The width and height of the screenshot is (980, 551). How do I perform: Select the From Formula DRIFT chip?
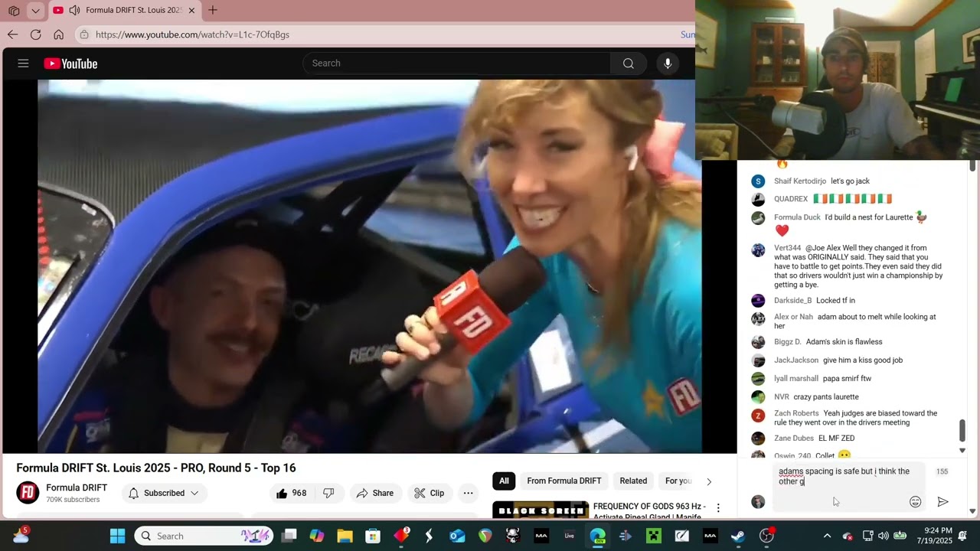(564, 481)
